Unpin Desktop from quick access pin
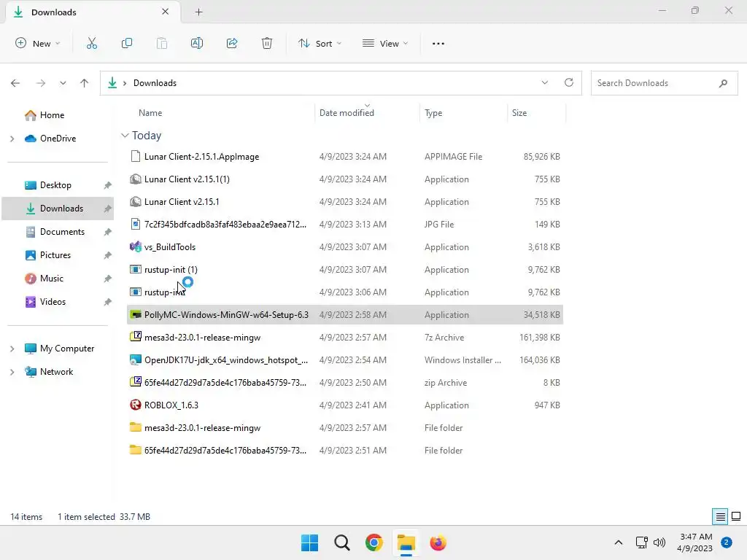 click(108, 185)
